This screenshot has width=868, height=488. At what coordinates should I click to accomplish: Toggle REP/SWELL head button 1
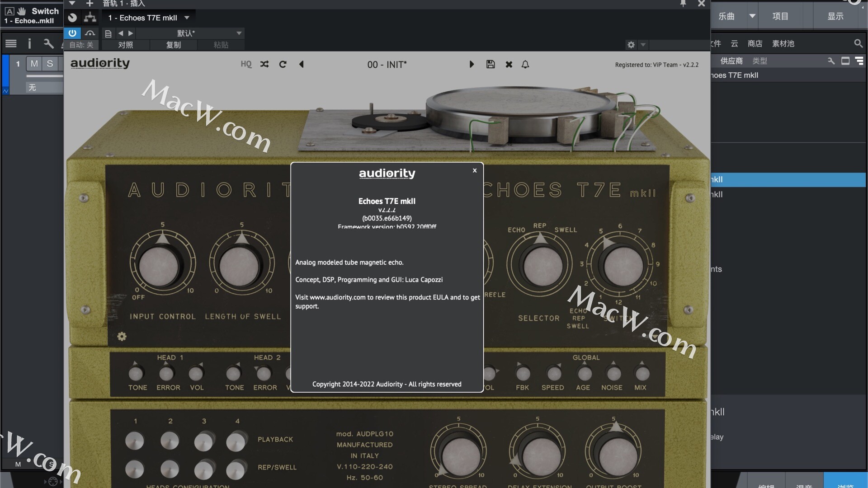135,469
